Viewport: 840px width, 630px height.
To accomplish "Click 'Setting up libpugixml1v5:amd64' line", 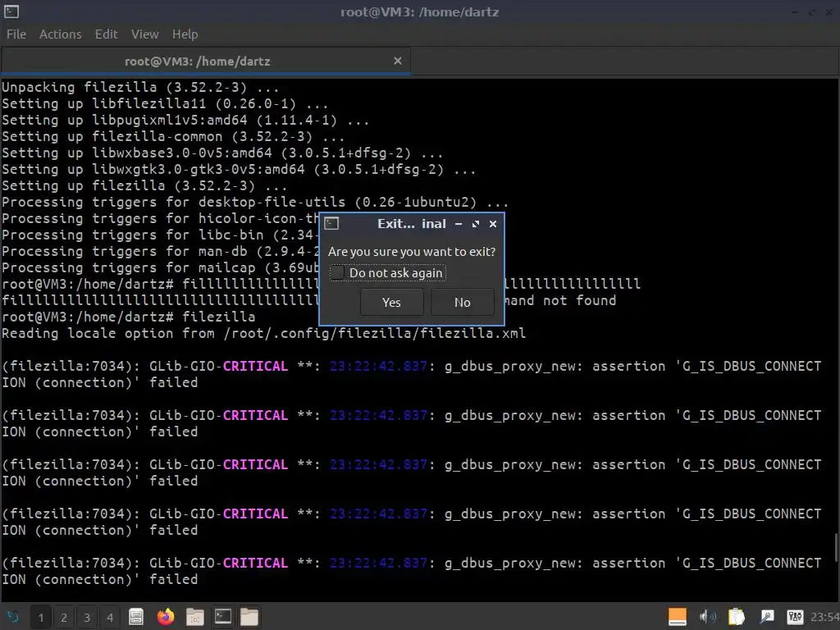I will click(x=185, y=120).
